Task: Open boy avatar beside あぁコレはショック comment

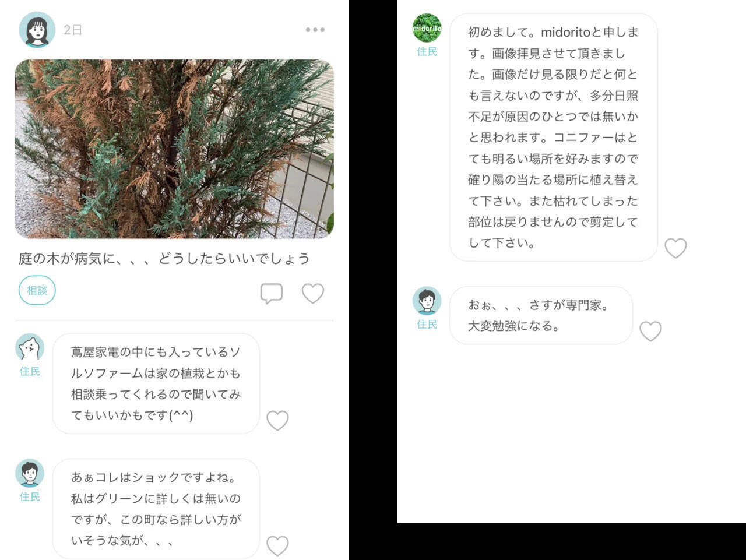Action: (x=30, y=473)
